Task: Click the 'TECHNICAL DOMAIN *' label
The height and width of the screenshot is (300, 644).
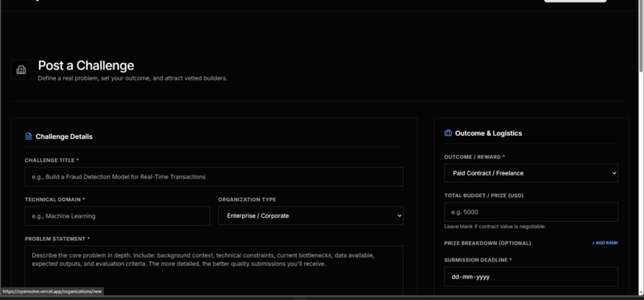Action: click(55, 199)
